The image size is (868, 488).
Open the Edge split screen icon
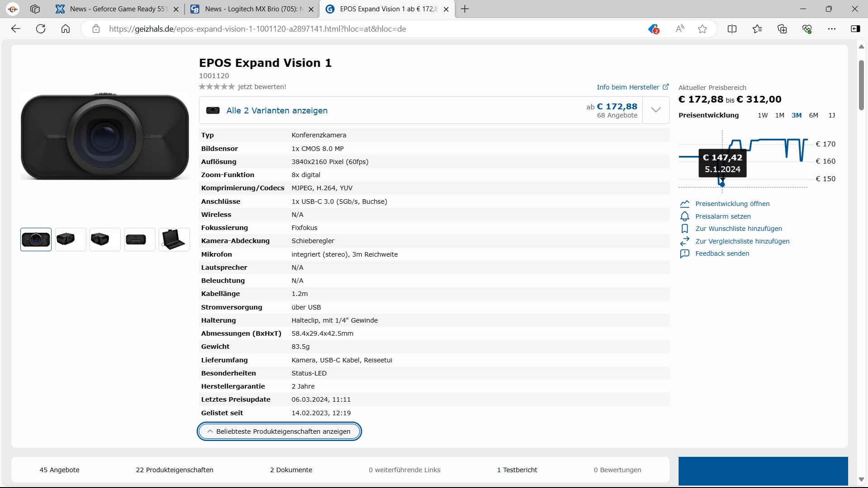732,29
